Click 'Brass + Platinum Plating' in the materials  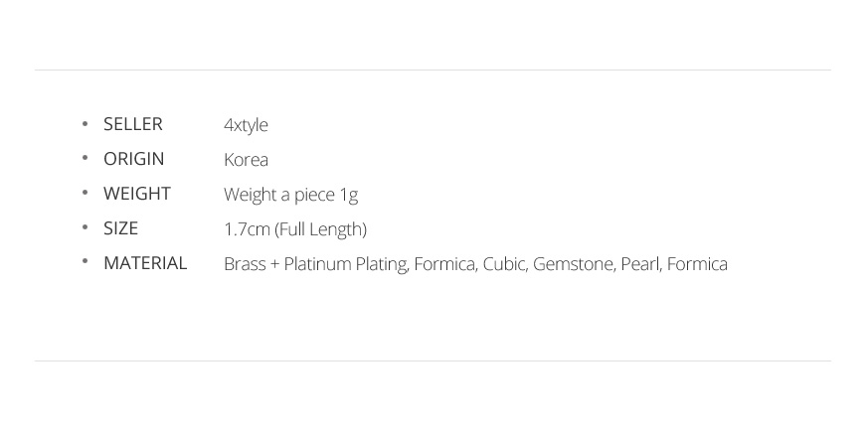tap(315, 264)
